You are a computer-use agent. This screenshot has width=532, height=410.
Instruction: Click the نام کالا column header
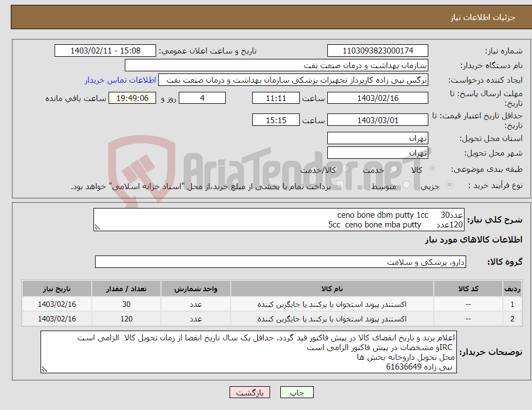pyautogui.click(x=332, y=288)
